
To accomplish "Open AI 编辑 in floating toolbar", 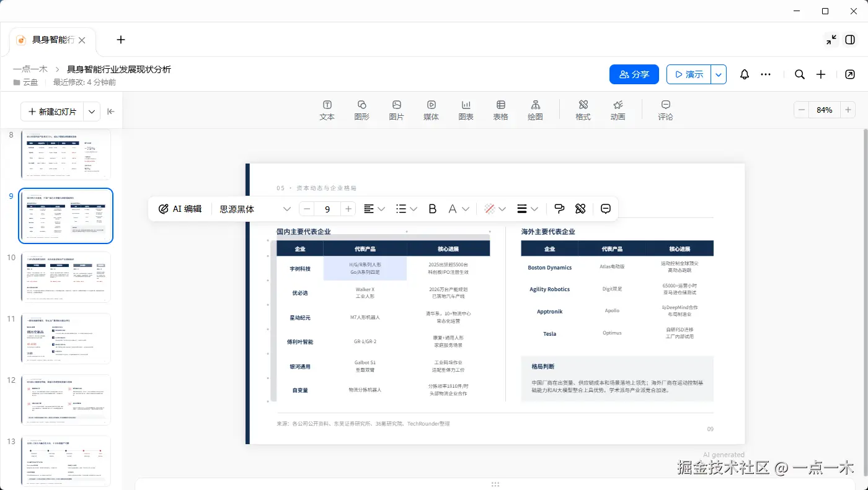I will pos(180,209).
